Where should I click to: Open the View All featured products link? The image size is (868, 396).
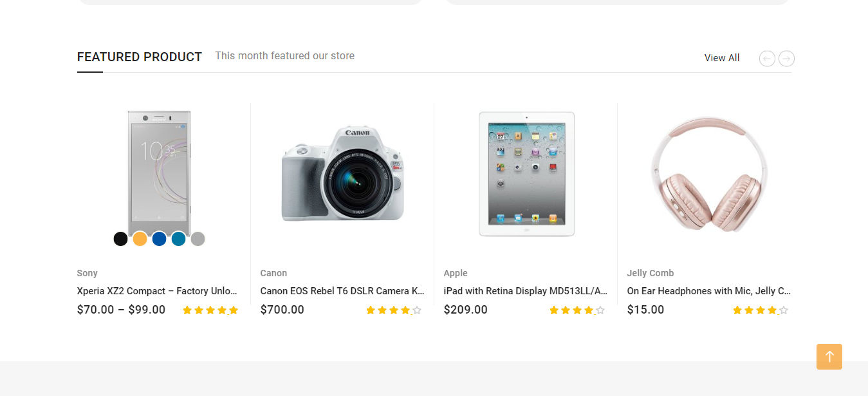(x=721, y=58)
